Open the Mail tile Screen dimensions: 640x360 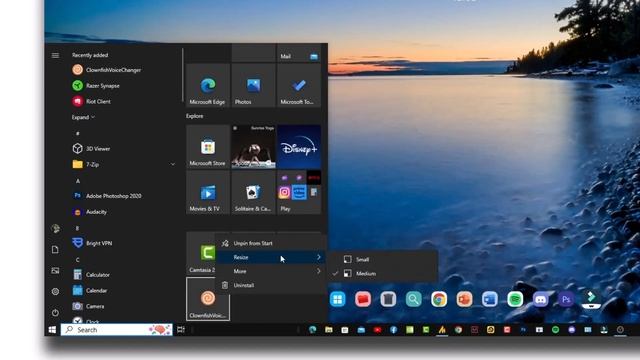pyautogui.click(x=299, y=53)
